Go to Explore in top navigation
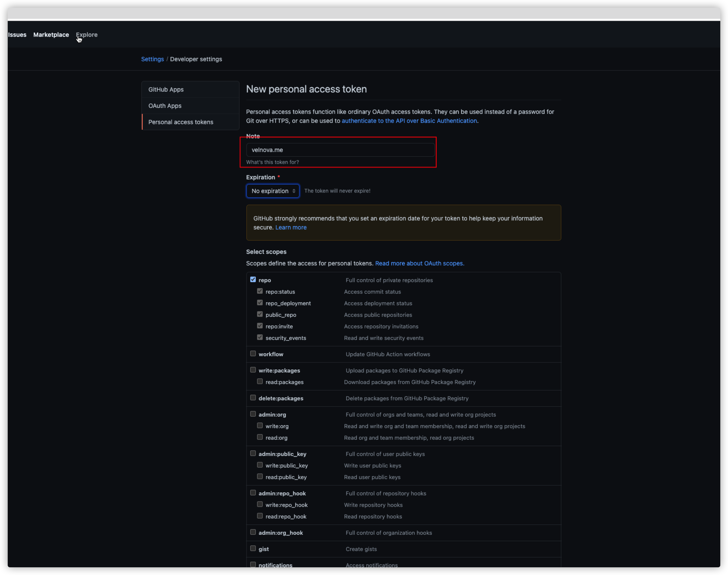 coord(87,35)
